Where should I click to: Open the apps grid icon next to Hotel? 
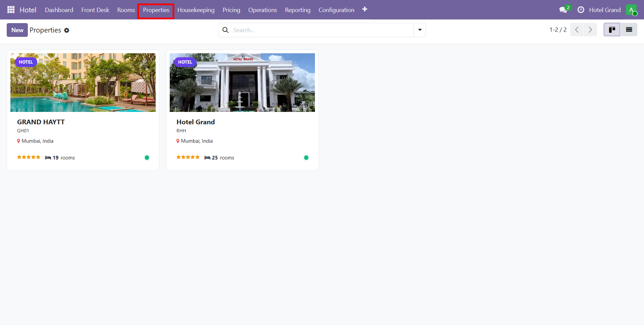click(x=11, y=9)
